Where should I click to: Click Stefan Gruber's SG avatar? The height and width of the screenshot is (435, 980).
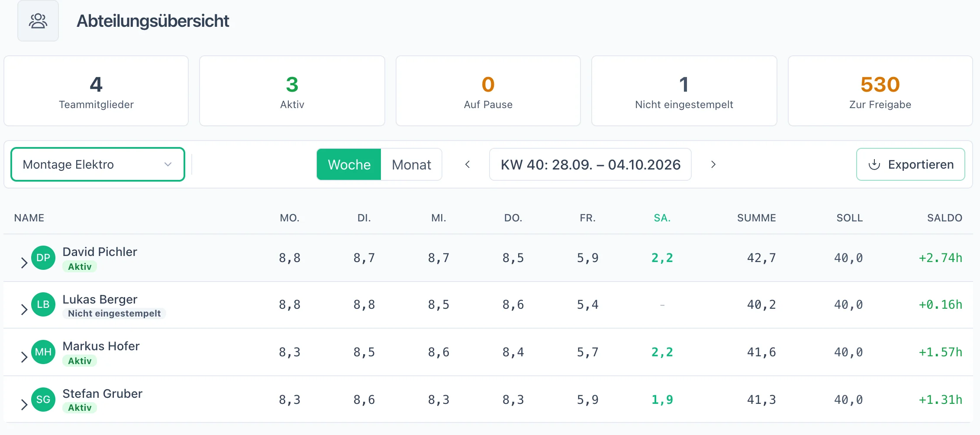(x=43, y=400)
